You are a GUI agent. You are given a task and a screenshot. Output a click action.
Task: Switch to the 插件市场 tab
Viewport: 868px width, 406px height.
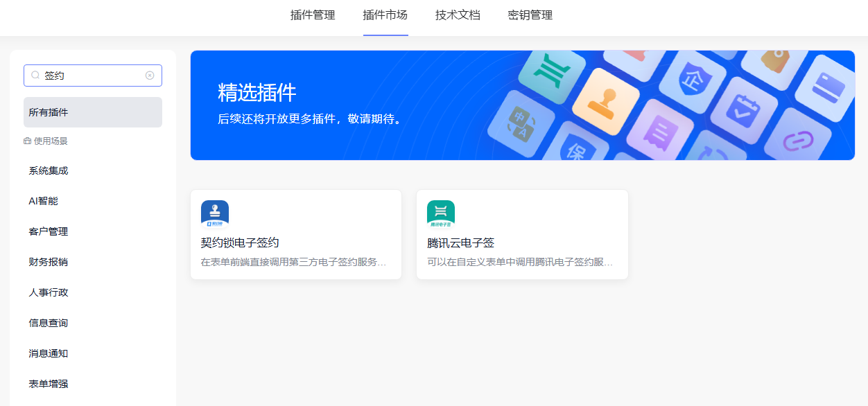[385, 15]
